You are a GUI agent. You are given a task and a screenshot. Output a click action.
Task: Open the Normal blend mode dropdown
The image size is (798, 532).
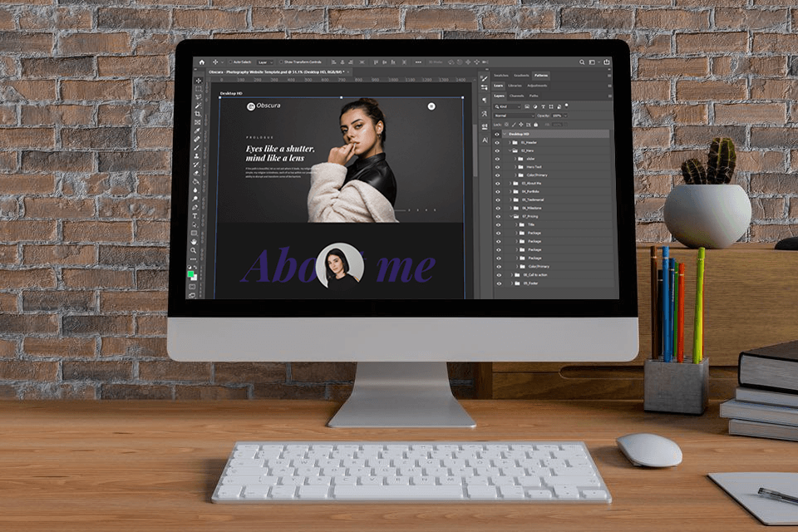tap(515, 116)
